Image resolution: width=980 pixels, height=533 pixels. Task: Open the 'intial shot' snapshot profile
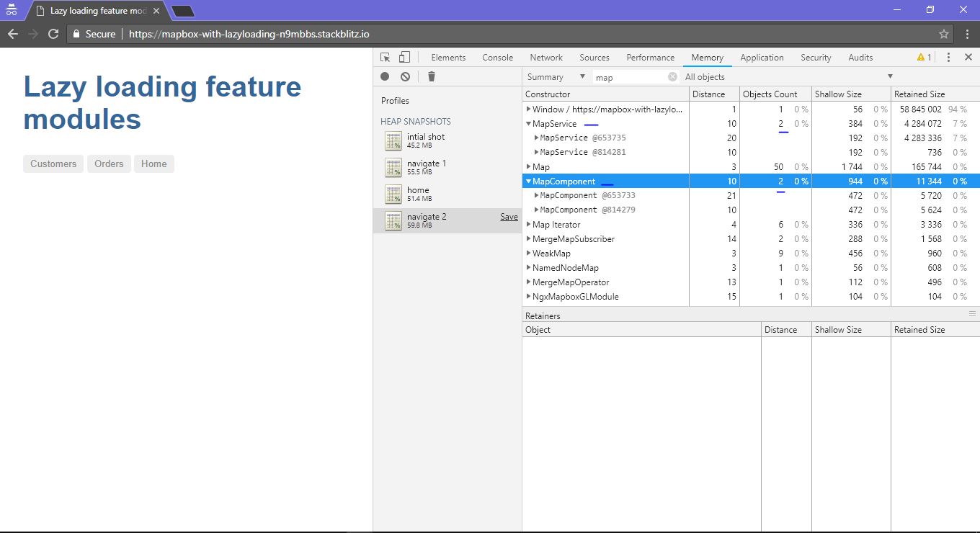tap(447, 141)
